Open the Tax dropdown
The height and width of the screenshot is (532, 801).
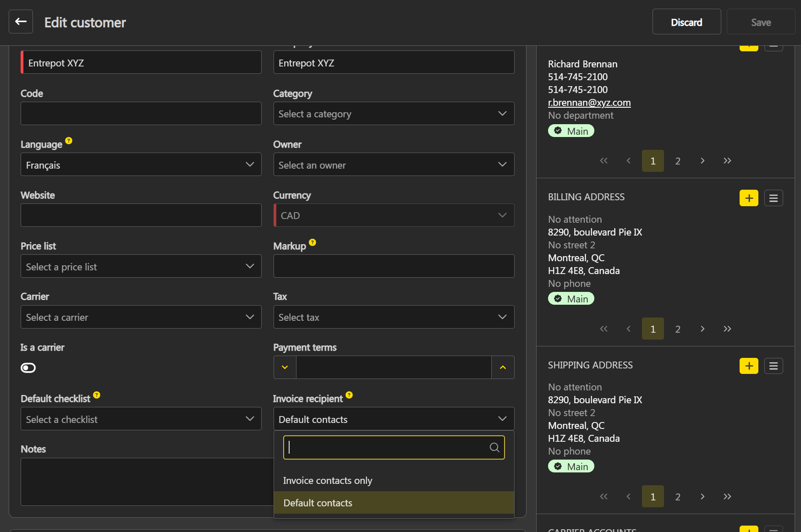coord(394,317)
